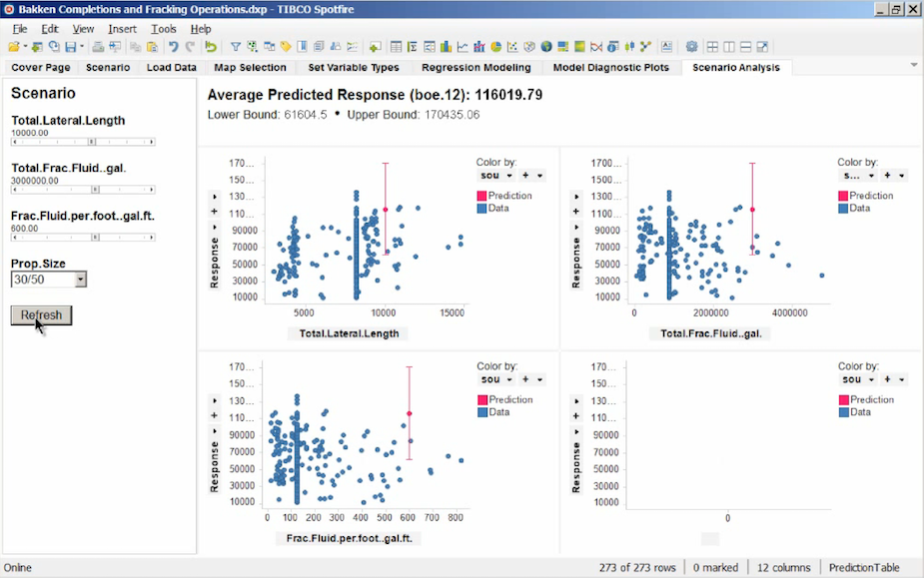
Task: Click Prediction color swatch in Lateral Length chart
Action: (481, 196)
